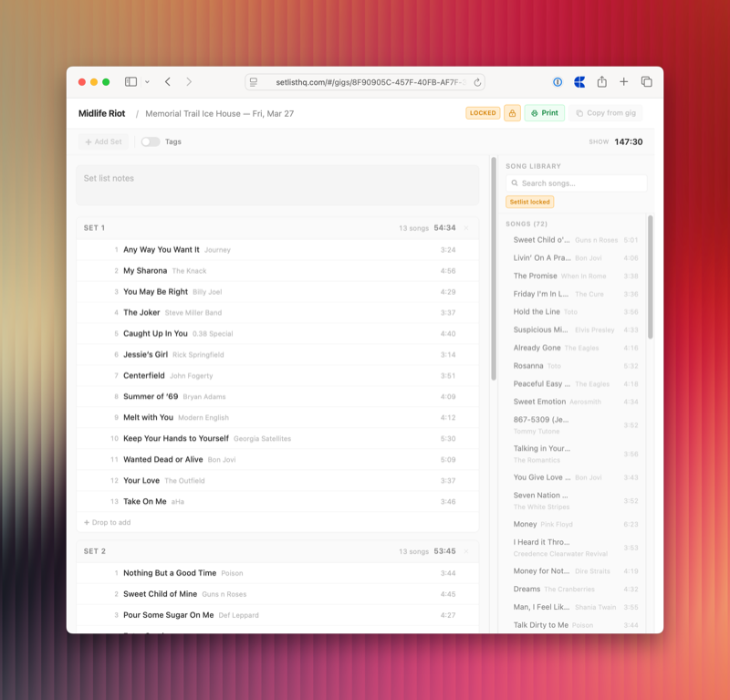Click the SET 1 header label
This screenshot has height=700, width=730.
tap(94, 228)
